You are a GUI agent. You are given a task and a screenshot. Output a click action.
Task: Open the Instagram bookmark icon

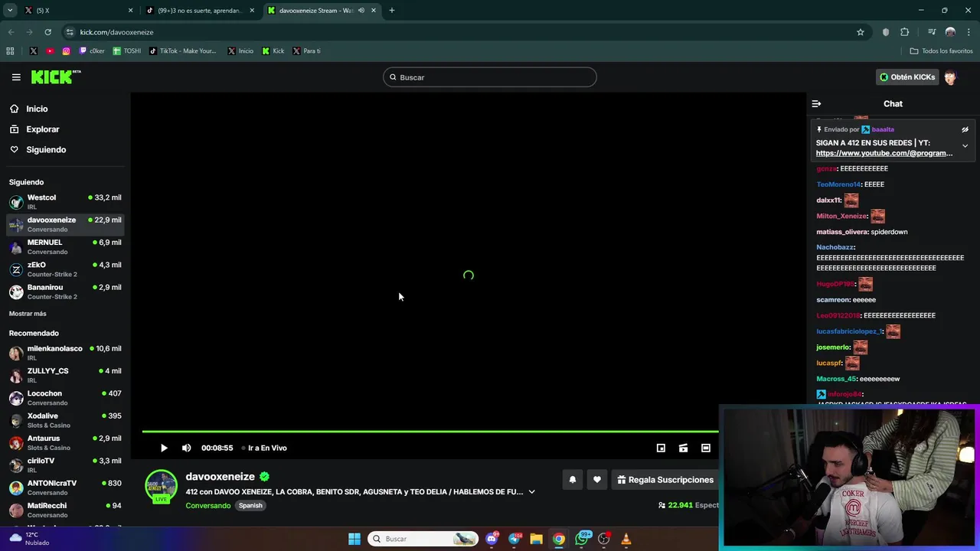coord(66,51)
